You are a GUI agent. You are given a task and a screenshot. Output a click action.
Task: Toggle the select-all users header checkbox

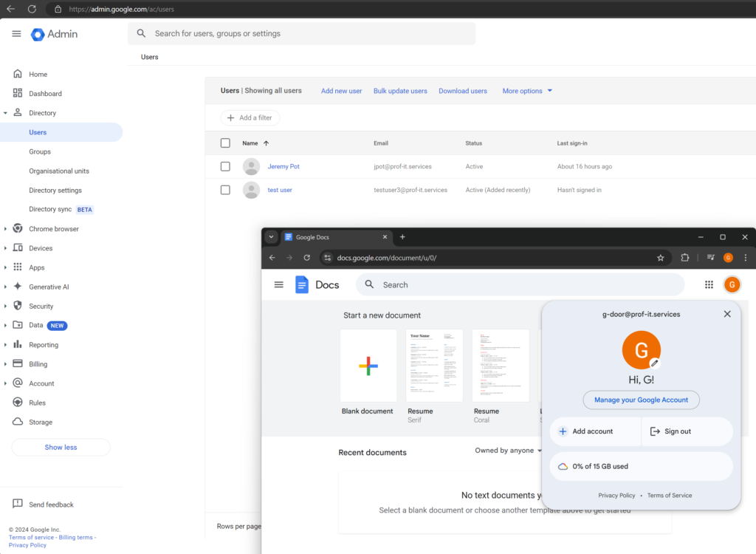(225, 143)
